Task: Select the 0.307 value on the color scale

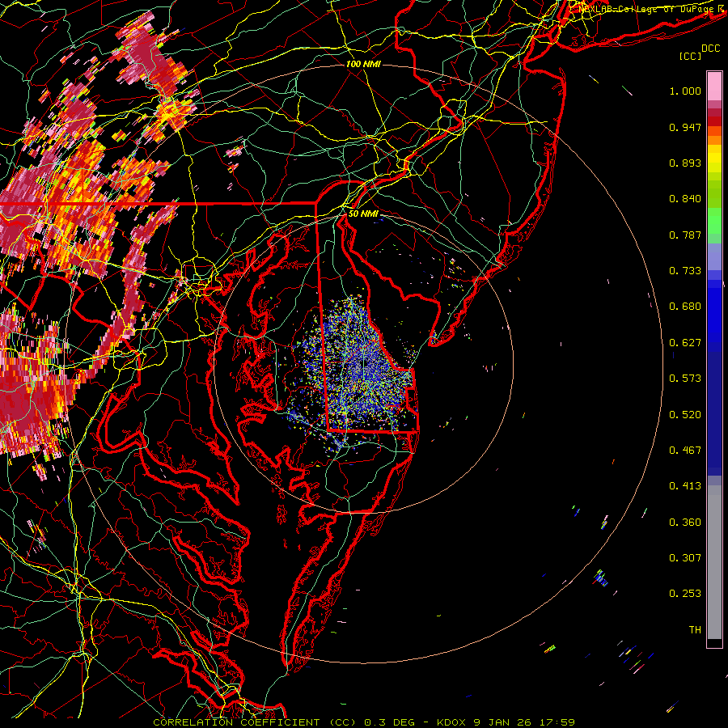Action: (x=685, y=558)
